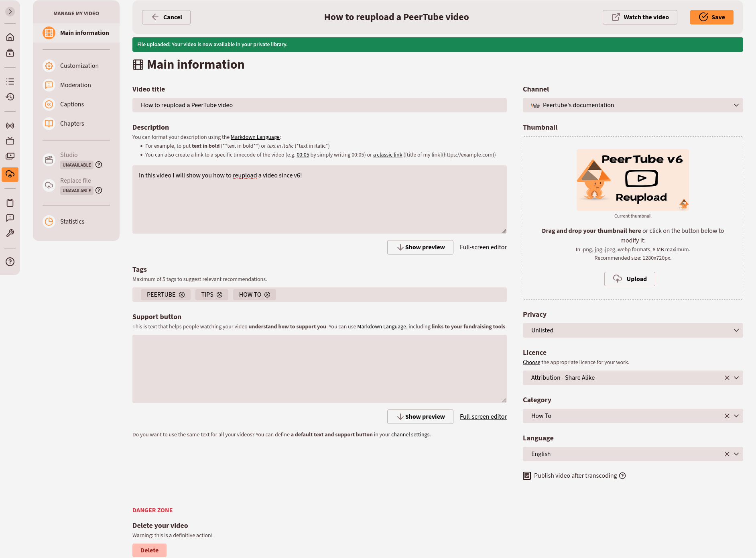This screenshot has width=756, height=558.
Task: Open support button Full-screen editor link
Action: (483, 417)
